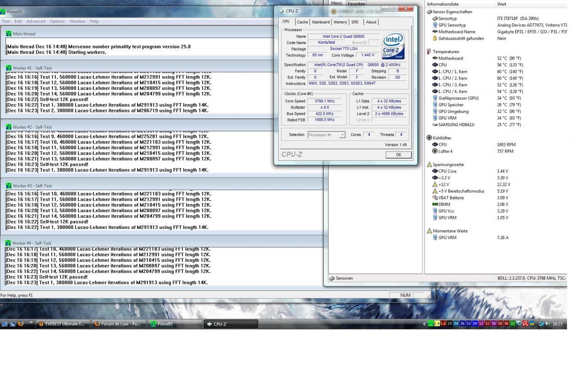Select the Motherboard Name row icon

point(435,32)
